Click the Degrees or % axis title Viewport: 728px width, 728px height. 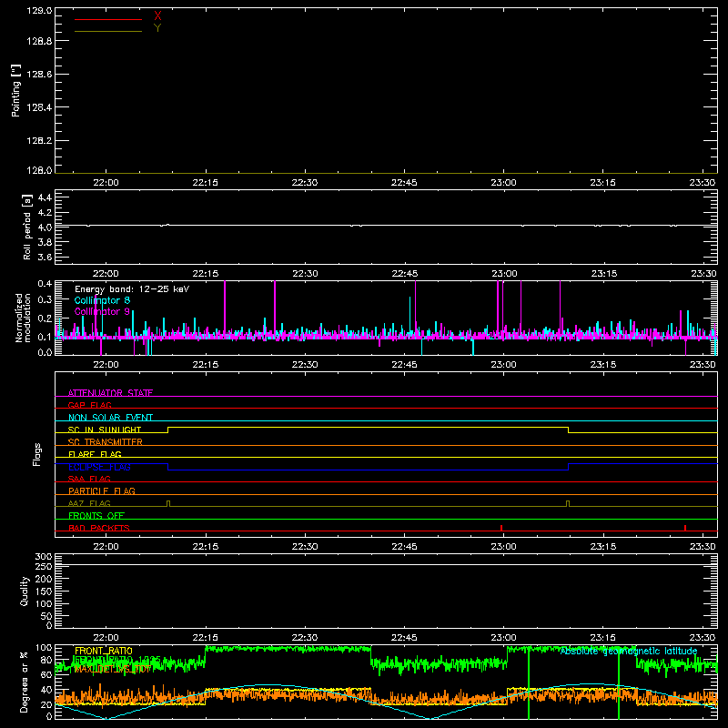[24, 682]
